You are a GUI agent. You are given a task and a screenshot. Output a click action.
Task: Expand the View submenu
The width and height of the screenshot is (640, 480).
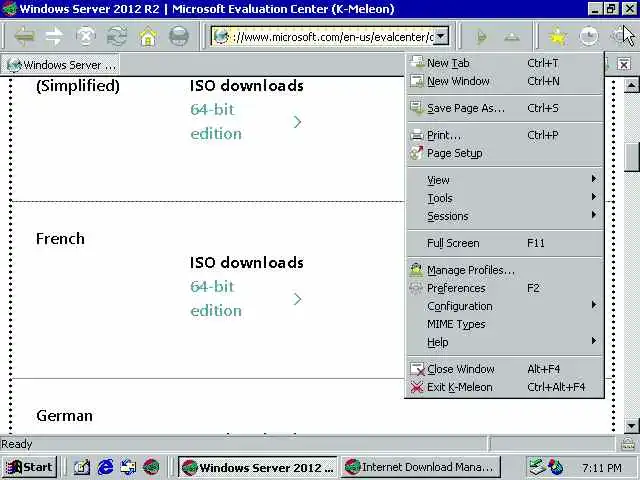504,180
